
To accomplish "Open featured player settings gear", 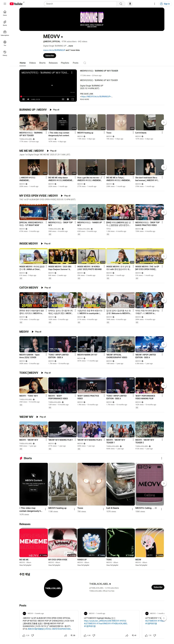I will pyautogui.click(x=68, y=99).
